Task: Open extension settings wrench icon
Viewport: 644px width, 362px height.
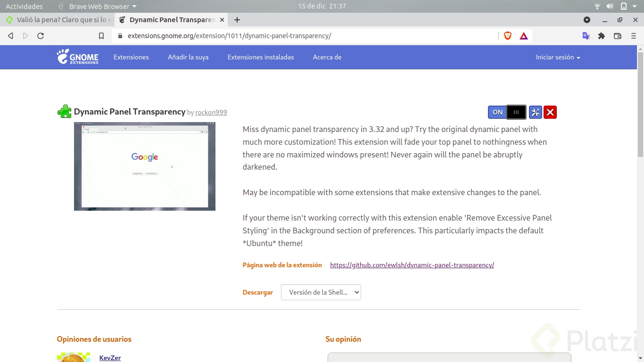Action: (x=536, y=112)
